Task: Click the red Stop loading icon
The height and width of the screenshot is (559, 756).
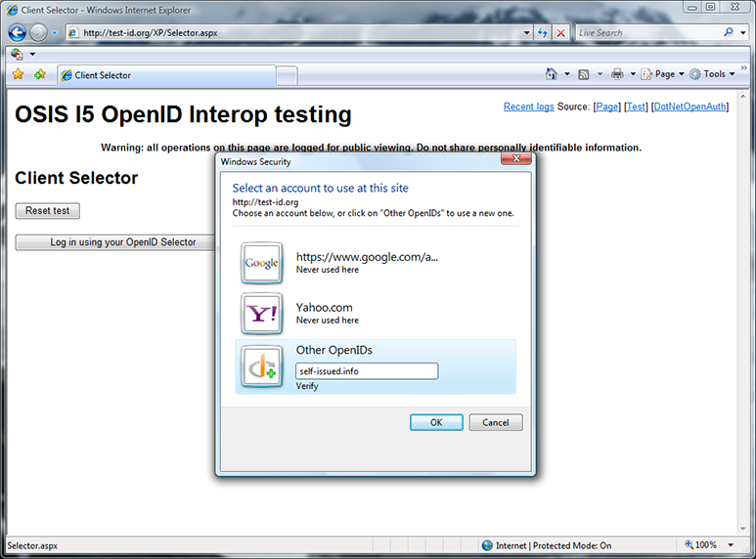Action: coord(560,32)
